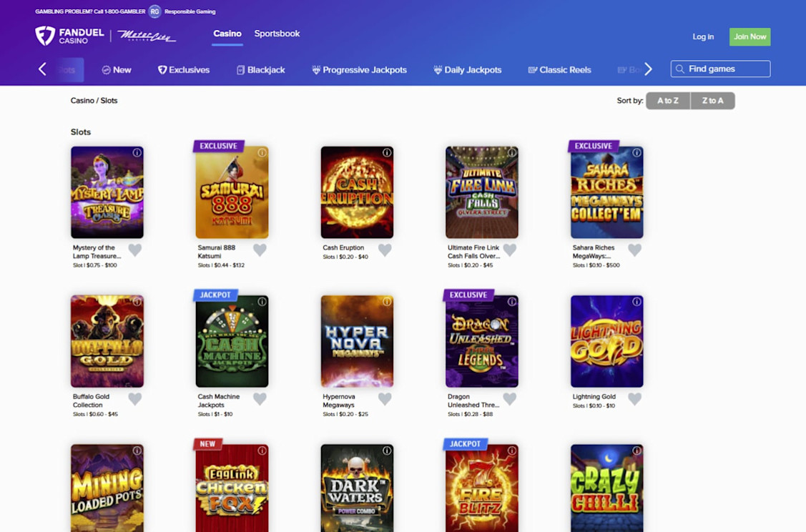Favorite Buffalo Gold Collection
806x532 pixels.
tap(134, 399)
